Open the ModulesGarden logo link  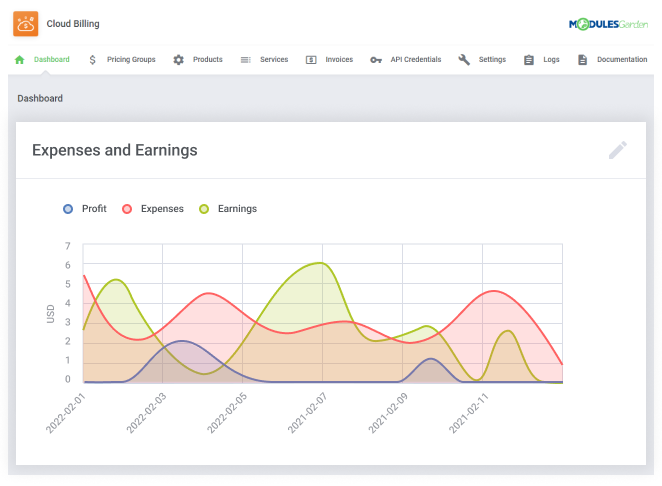608,24
